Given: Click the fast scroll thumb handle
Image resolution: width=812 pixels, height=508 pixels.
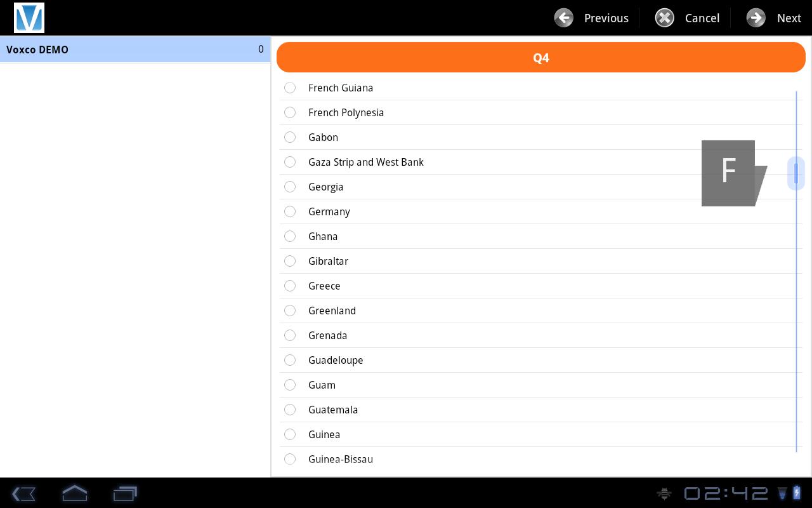Looking at the screenshot, I should (796, 173).
